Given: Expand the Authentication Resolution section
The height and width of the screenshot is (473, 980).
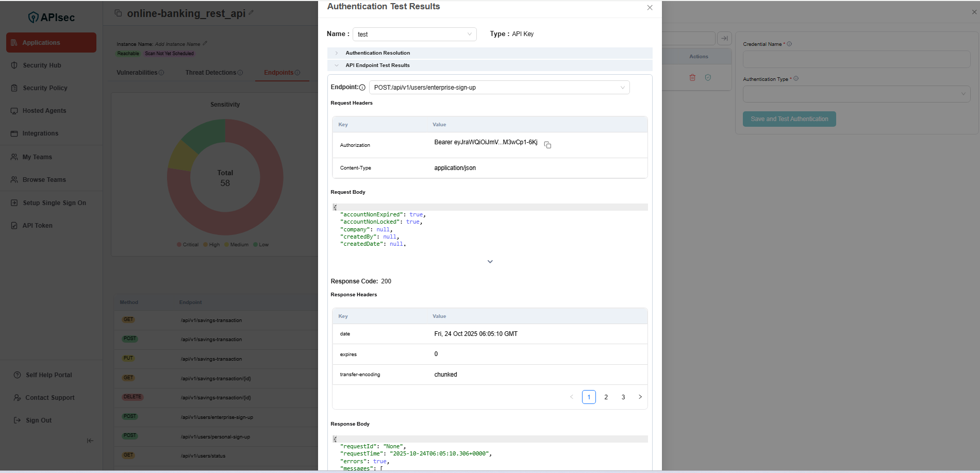Looking at the screenshot, I should click(x=378, y=53).
